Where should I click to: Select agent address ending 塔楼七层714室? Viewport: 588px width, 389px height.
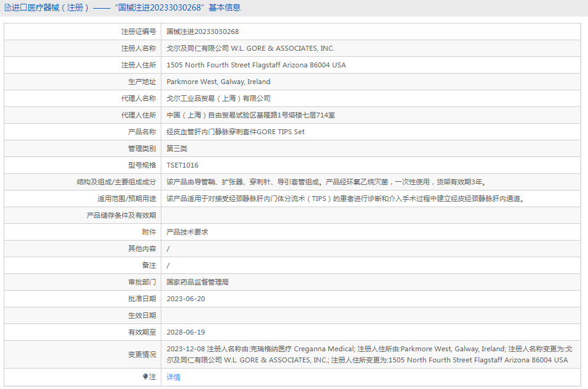[251, 115]
